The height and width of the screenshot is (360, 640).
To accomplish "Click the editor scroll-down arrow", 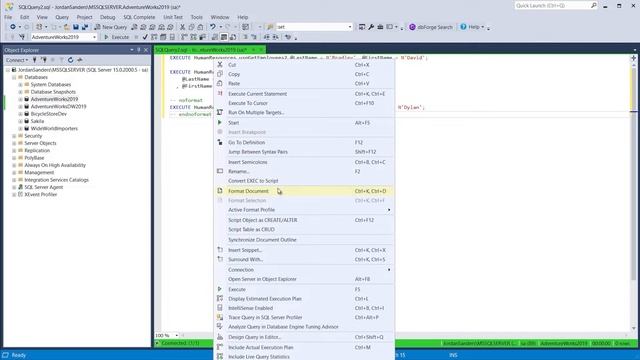I will click(633, 328).
